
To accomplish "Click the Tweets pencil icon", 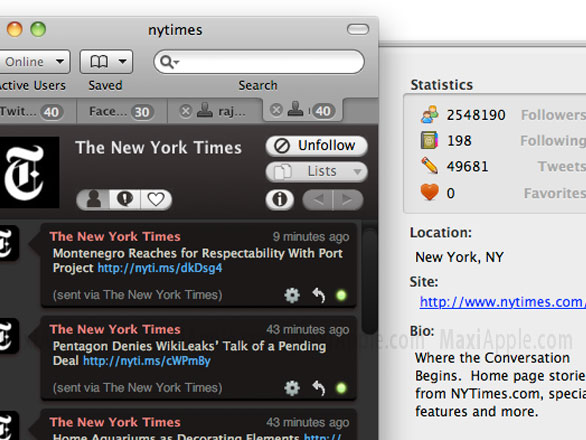I will click(x=429, y=166).
